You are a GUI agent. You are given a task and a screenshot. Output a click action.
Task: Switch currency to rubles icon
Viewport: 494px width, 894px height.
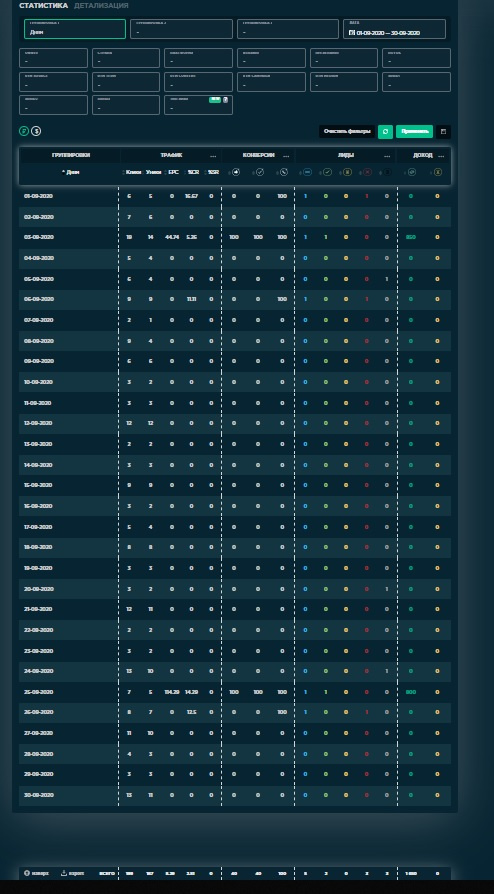coord(24,131)
